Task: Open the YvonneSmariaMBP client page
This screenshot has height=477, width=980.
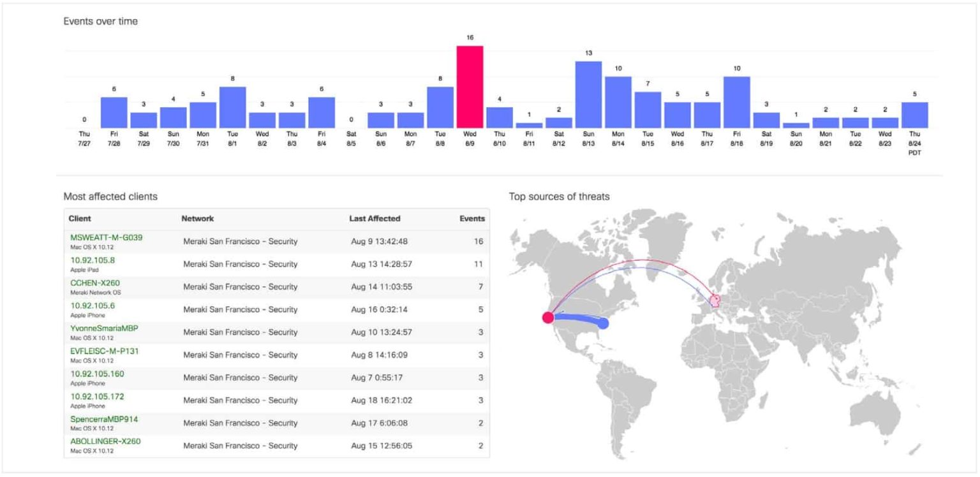Action: [104, 328]
